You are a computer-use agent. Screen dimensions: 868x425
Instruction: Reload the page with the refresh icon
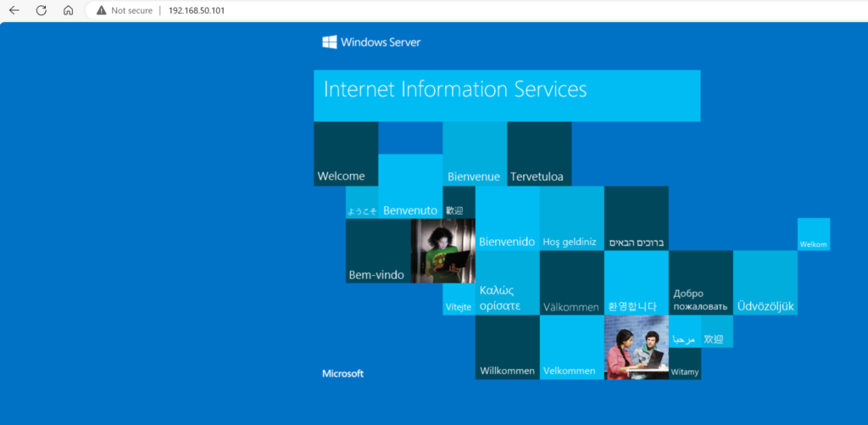(42, 10)
